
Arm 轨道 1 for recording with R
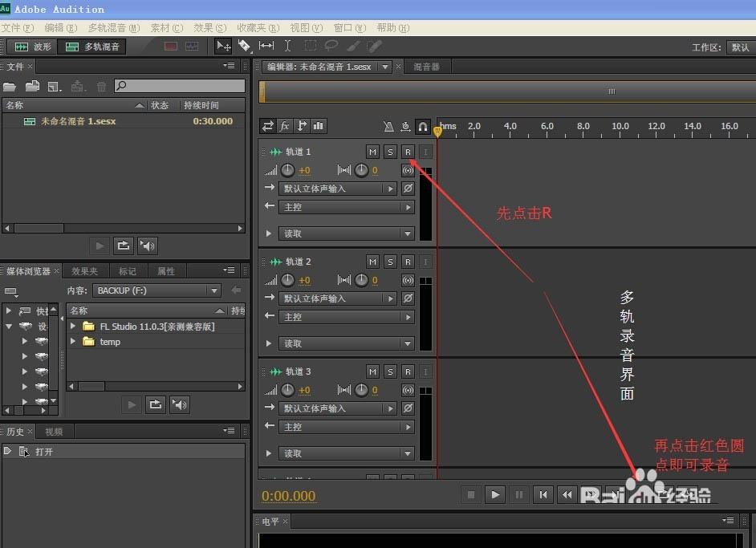(x=408, y=151)
